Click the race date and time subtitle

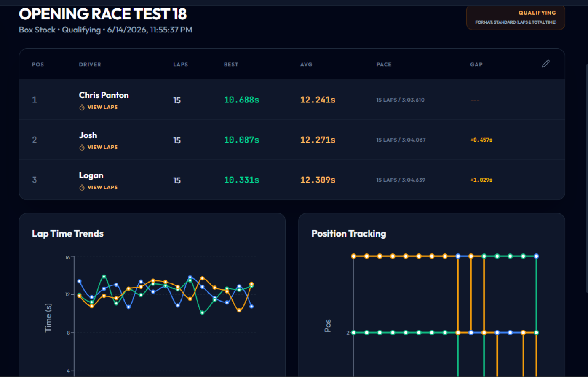[x=106, y=30]
